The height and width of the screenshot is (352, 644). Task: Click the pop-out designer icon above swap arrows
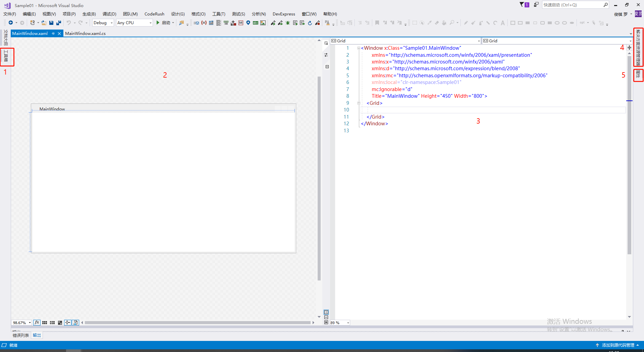(326, 43)
